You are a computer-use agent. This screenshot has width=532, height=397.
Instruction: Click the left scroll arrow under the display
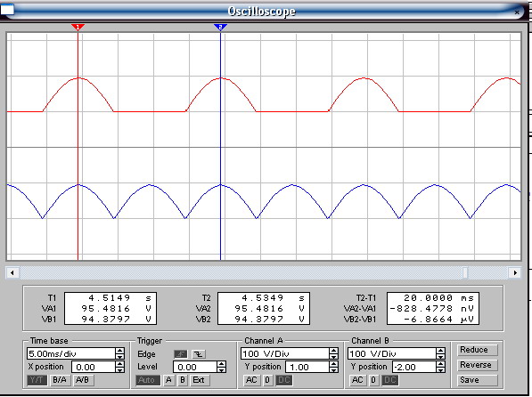tap(12, 272)
